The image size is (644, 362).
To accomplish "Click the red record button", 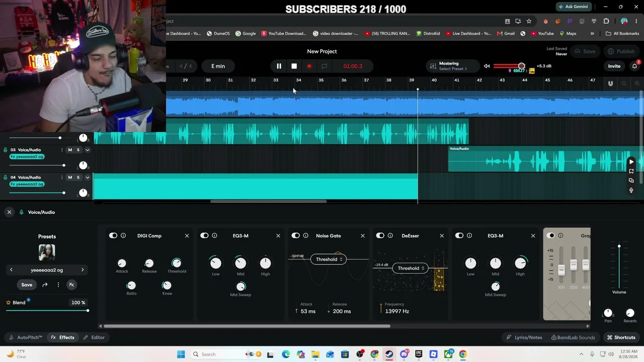I will click(309, 66).
